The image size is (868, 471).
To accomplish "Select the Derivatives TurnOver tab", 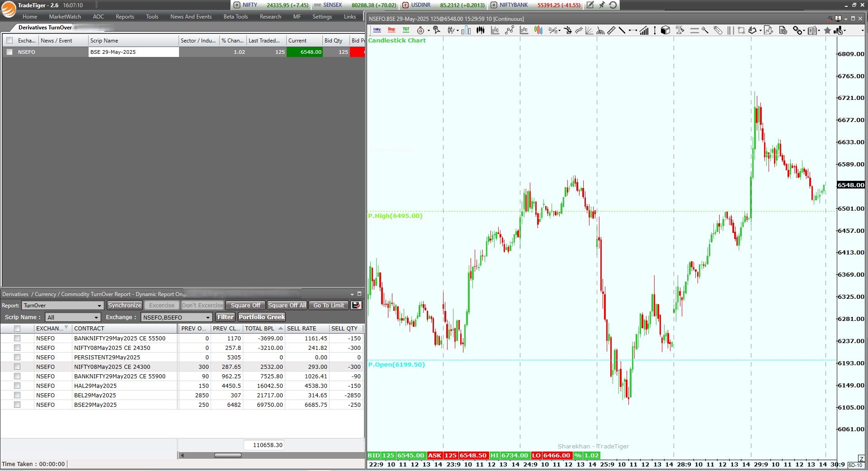I will [x=45, y=28].
